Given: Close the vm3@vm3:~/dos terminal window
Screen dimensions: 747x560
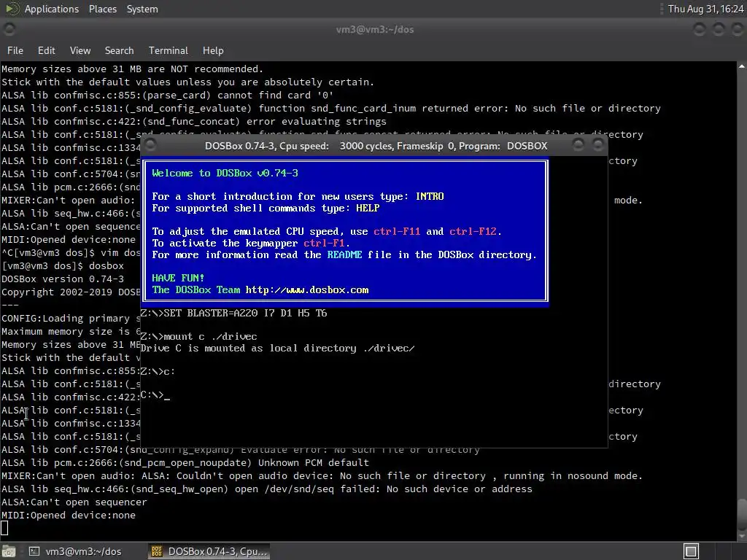Looking at the screenshot, I should point(737,29).
